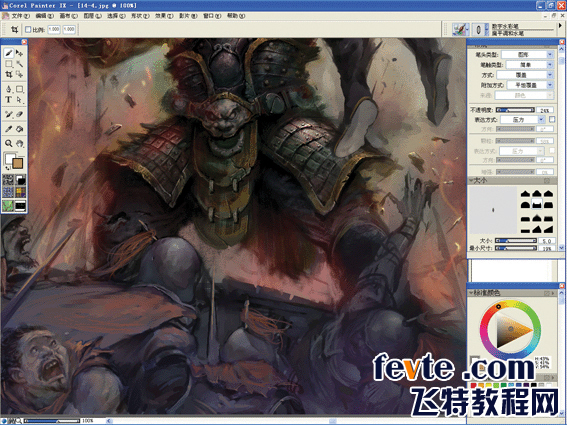Select the Selection Adjuster tool

coord(19,75)
